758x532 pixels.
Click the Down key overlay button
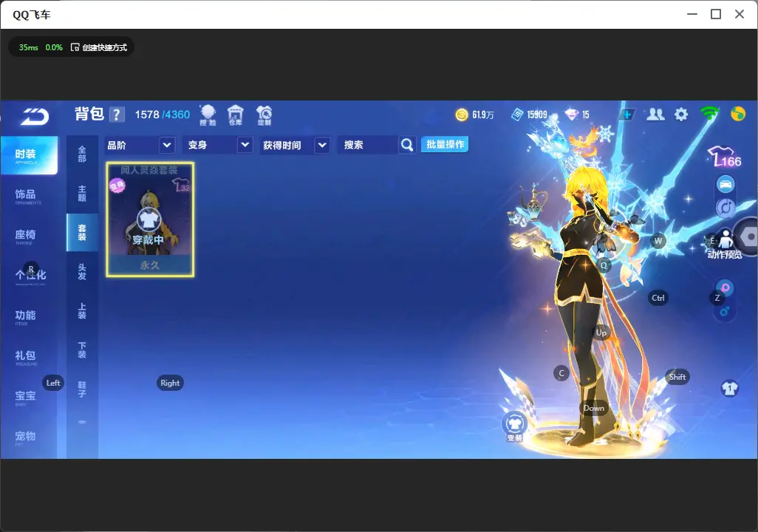[594, 408]
